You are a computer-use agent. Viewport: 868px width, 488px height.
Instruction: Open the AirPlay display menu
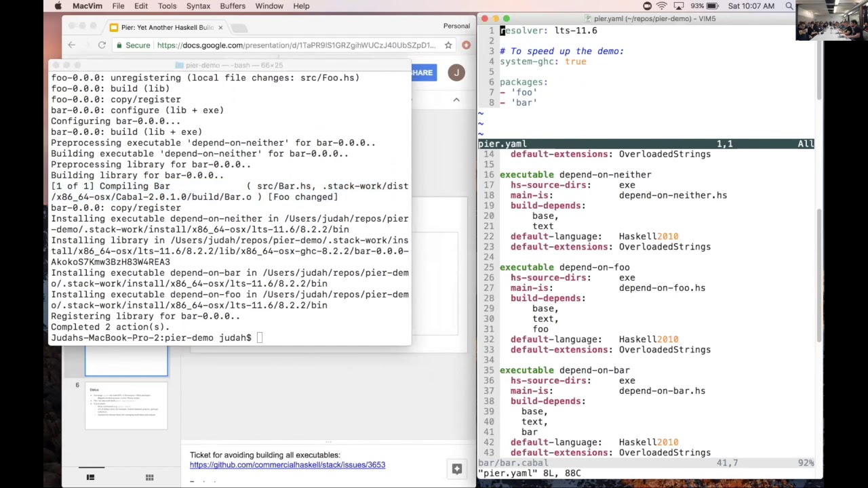677,6
